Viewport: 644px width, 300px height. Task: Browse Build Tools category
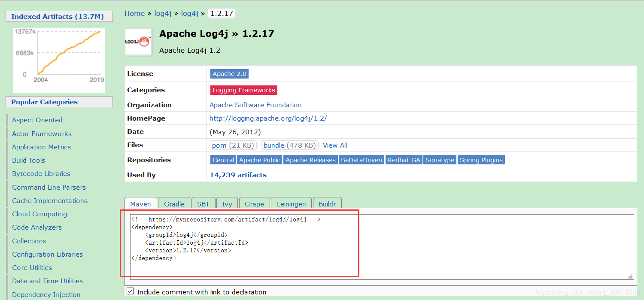click(28, 160)
